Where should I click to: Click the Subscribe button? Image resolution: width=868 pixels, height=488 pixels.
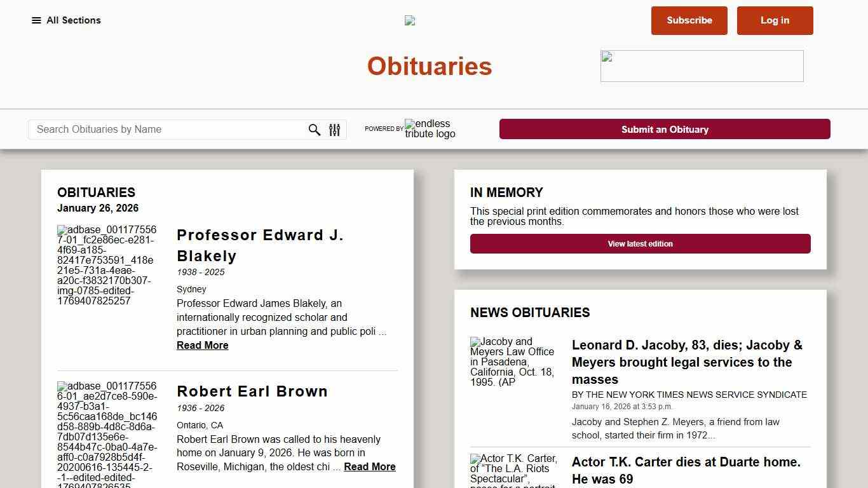point(689,20)
